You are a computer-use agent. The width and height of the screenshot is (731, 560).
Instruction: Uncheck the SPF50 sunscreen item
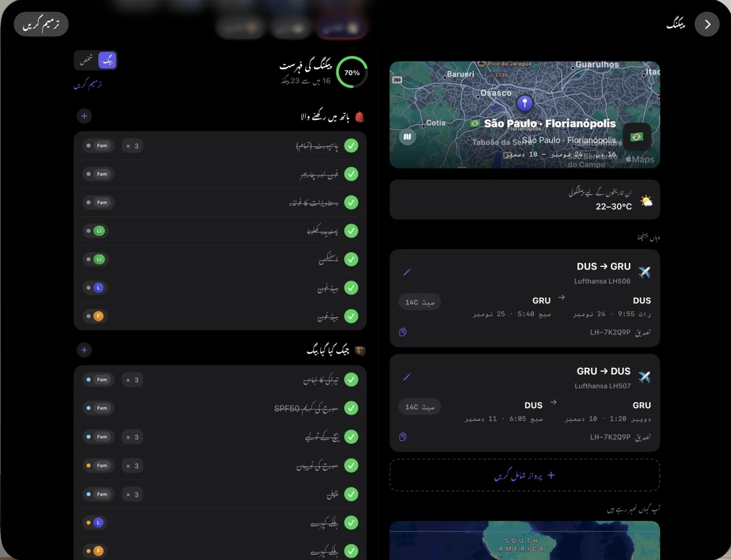click(351, 408)
